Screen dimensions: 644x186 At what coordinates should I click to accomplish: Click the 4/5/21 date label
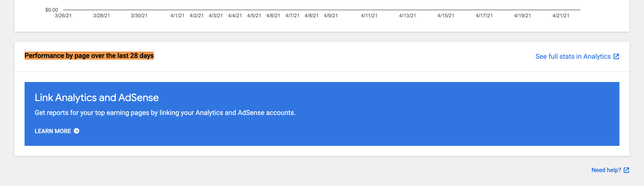[x=254, y=15]
